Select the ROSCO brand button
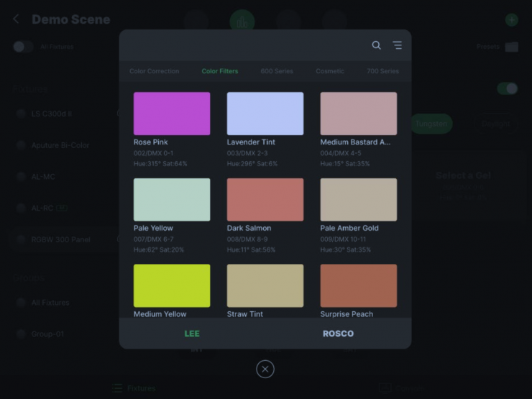The width and height of the screenshot is (532, 399). point(338,334)
